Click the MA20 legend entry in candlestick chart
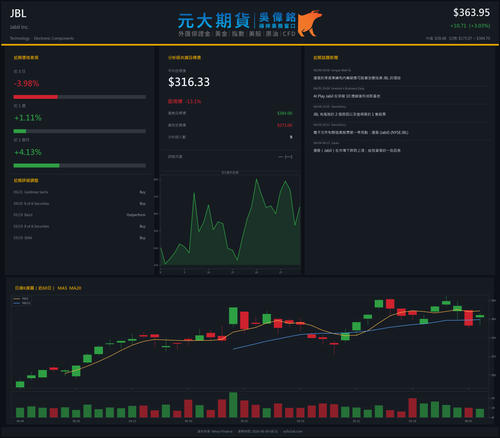 22,303
